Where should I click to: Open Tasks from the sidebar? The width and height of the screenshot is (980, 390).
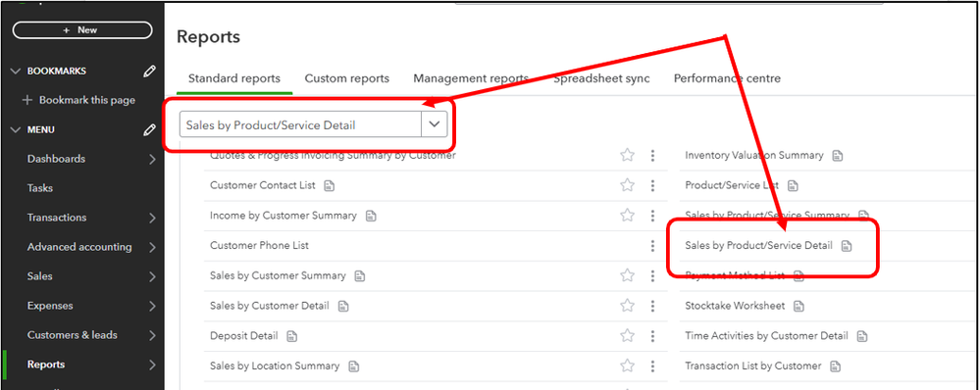tap(40, 188)
